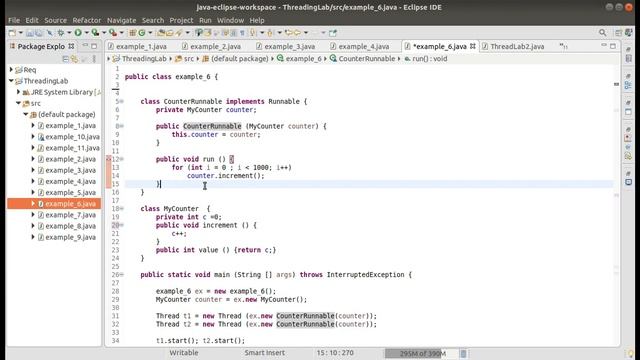Click the Debug bug icon in toolbar

point(61,33)
